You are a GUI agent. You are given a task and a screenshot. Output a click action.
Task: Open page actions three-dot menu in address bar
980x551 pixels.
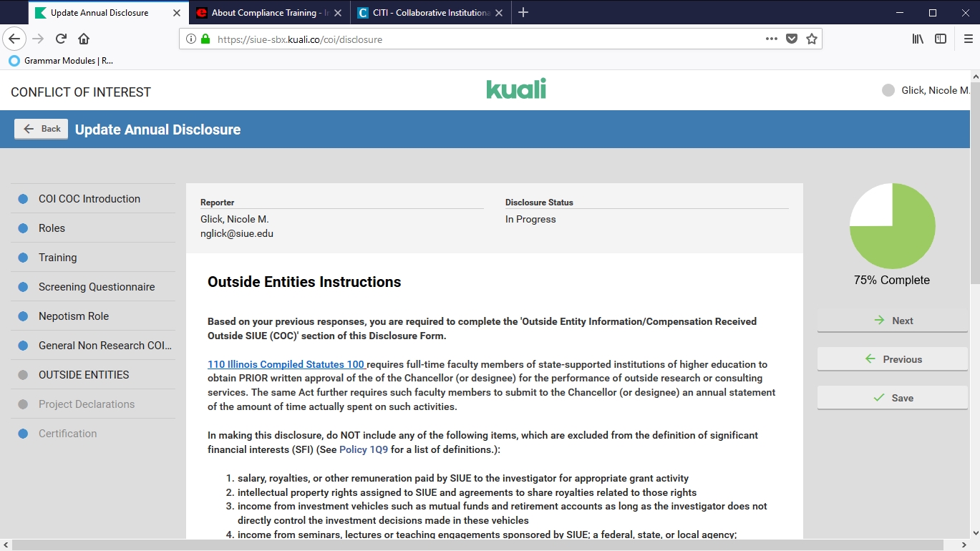tap(771, 39)
